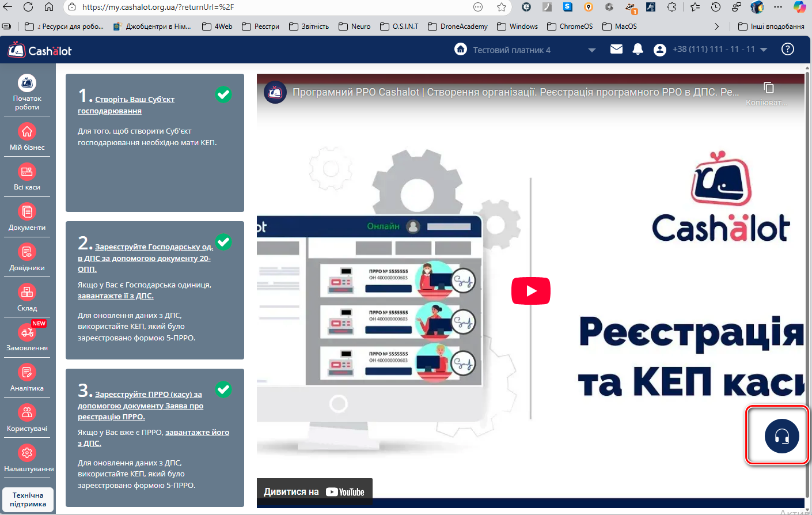Open the headset support chat button
The image size is (812, 515).
point(781,436)
